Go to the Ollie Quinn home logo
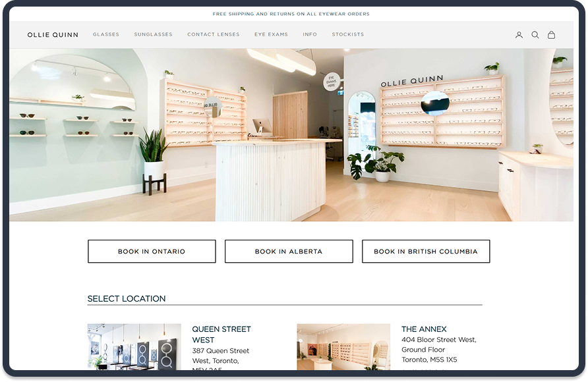588x382 pixels. tap(53, 35)
